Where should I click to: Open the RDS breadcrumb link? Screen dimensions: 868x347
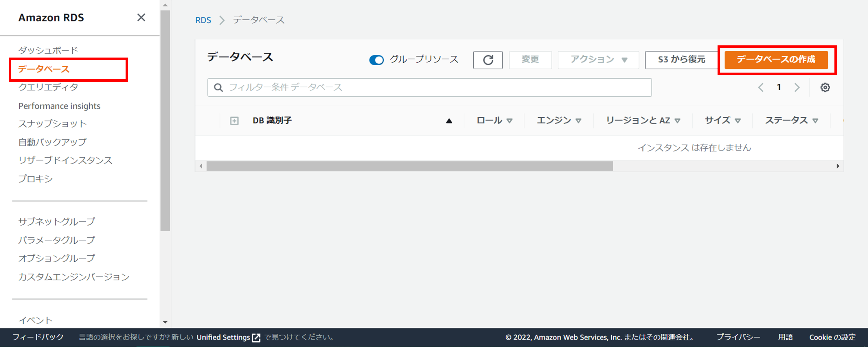click(x=203, y=20)
